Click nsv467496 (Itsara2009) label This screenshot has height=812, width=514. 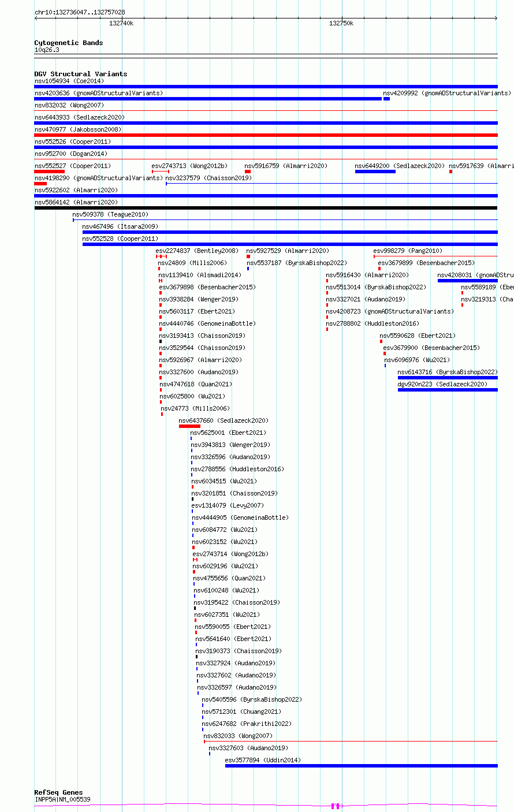[120, 226]
